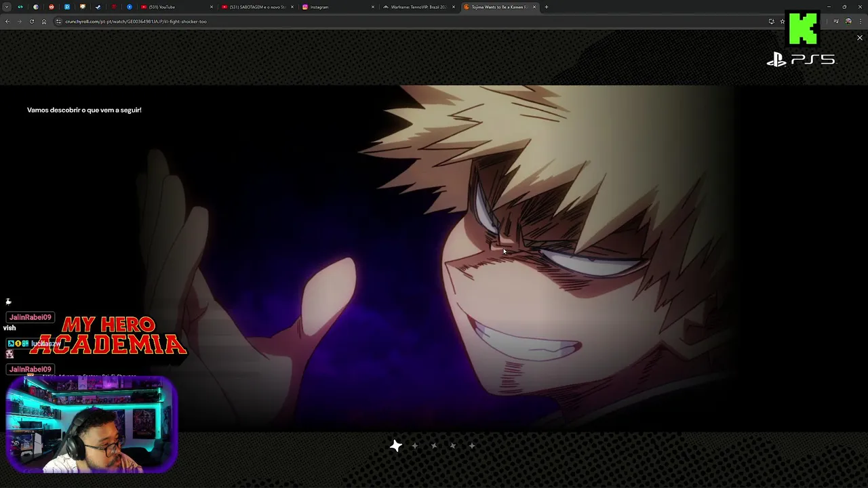
Task: Close the SABOTAGEM YouTube tab
Action: pyautogui.click(x=292, y=7)
